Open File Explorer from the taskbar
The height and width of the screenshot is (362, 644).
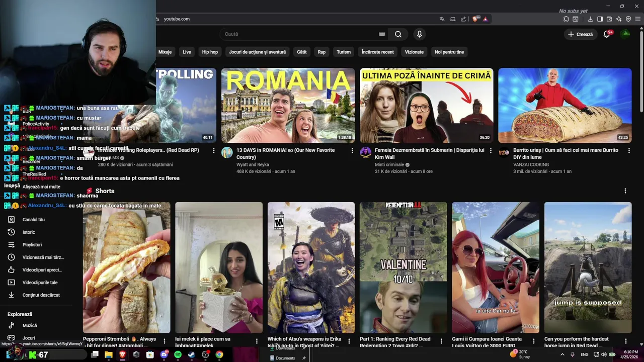click(109, 354)
